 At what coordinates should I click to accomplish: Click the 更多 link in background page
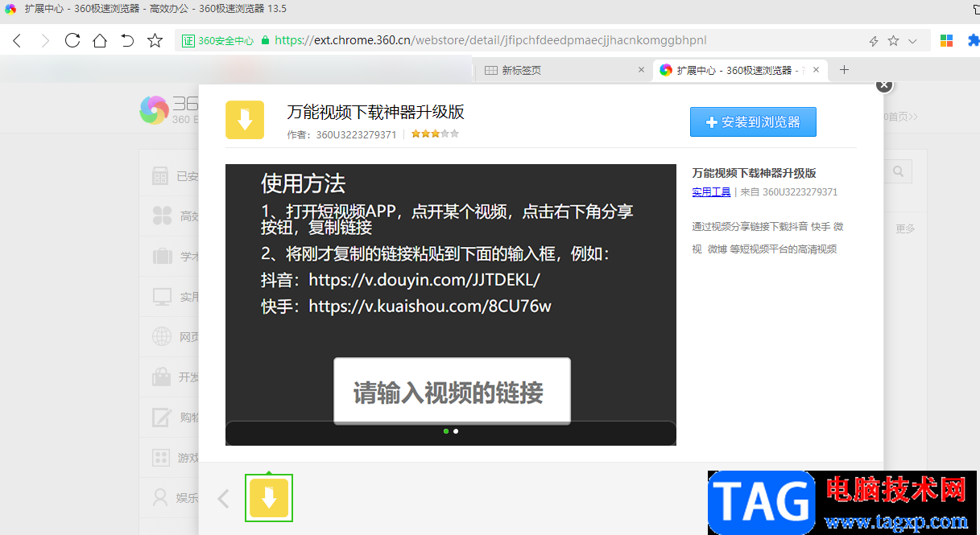tap(905, 228)
